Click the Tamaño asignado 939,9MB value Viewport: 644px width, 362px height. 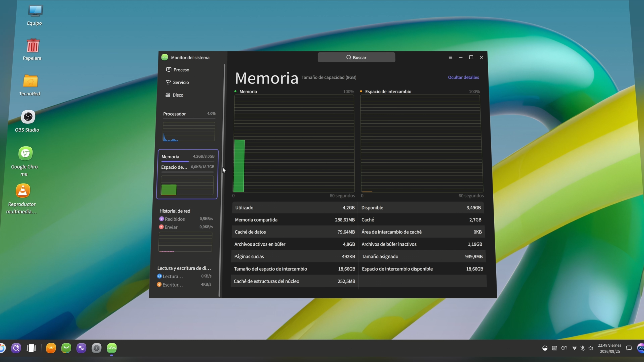(474, 256)
